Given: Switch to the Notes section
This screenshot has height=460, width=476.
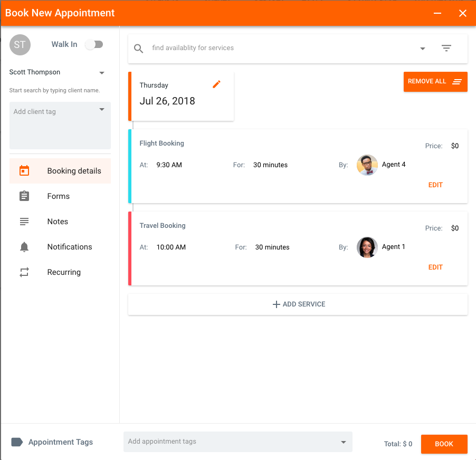Looking at the screenshot, I should pos(60,222).
